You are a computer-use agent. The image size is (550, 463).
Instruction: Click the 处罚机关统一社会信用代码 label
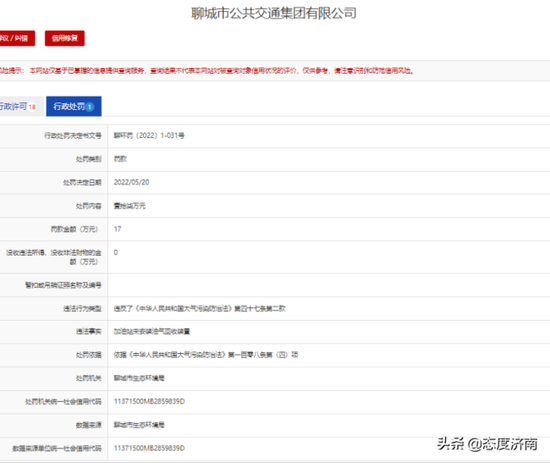[63, 401]
